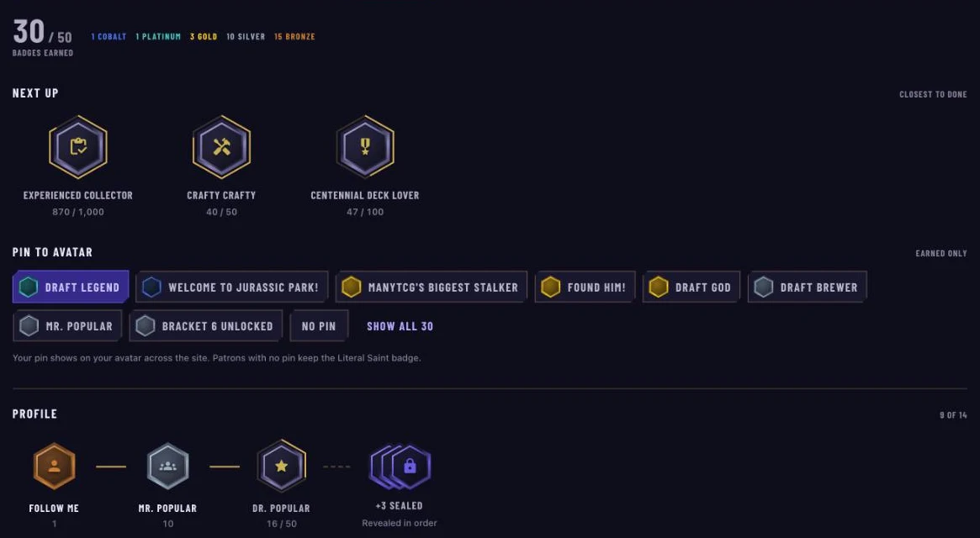Click the 870 / 1,000 progress value
This screenshot has height=538, width=980.
point(78,212)
